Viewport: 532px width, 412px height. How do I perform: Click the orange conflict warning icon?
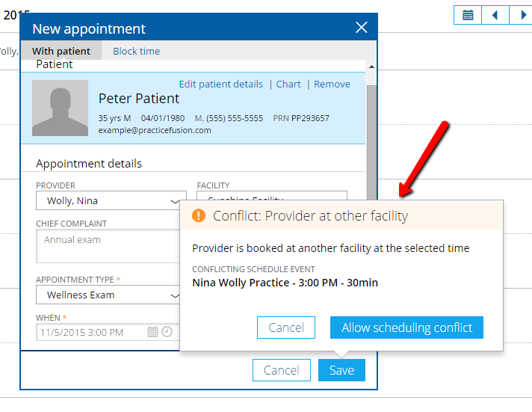pyautogui.click(x=198, y=216)
